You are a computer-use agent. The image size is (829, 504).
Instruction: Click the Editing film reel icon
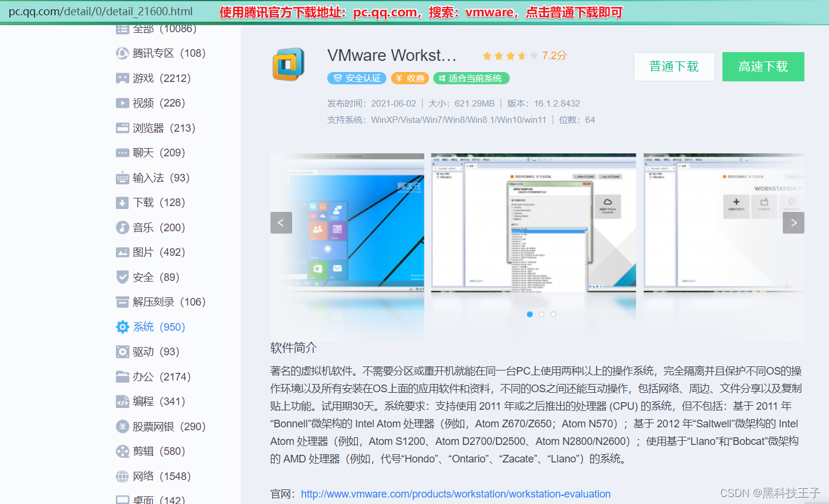(x=122, y=451)
